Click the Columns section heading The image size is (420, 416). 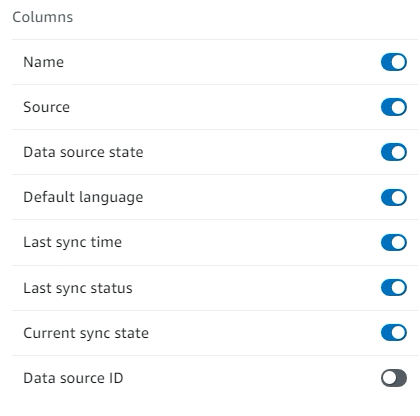click(43, 17)
